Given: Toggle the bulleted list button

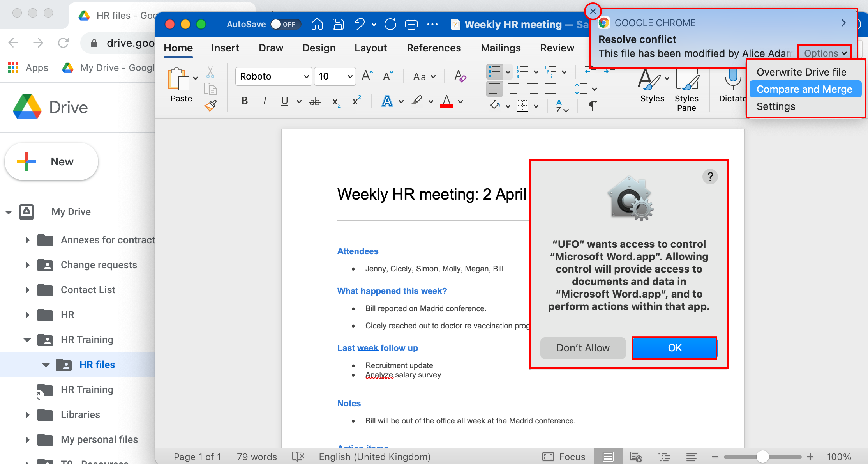Looking at the screenshot, I should click(494, 72).
